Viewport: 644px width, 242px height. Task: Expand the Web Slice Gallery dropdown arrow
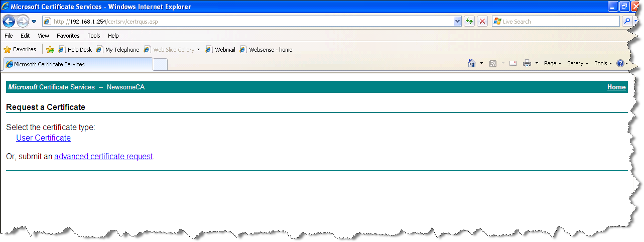198,50
